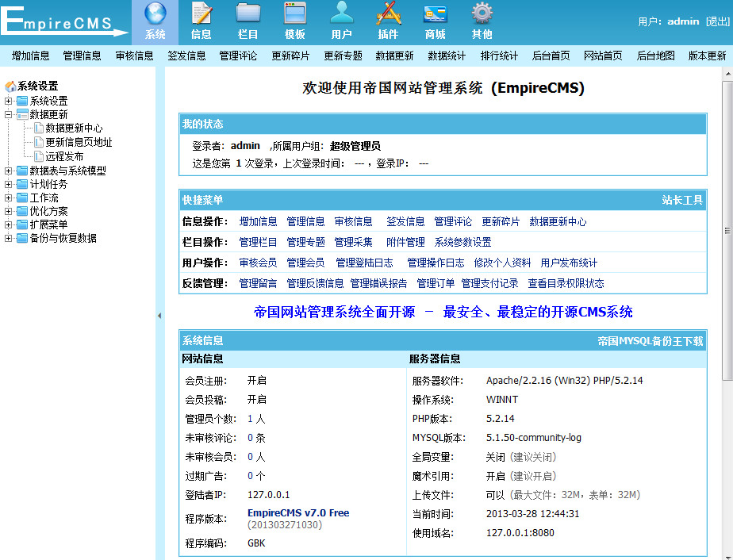The image size is (733, 560).
Task: Click the 退出 logout link
Action: [x=718, y=21]
